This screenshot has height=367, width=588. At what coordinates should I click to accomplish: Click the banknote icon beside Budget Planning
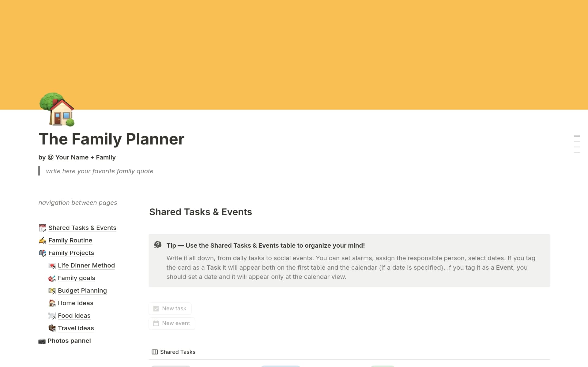pos(52,290)
